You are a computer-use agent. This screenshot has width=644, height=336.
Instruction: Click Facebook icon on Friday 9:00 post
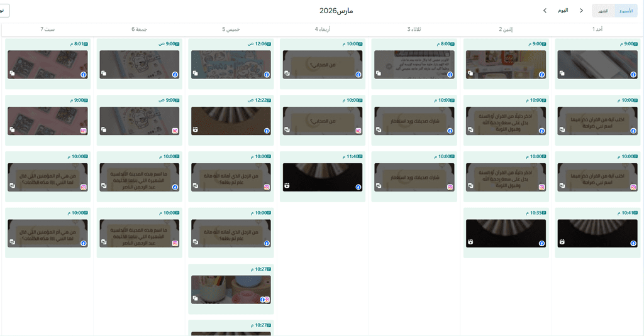[175, 75]
